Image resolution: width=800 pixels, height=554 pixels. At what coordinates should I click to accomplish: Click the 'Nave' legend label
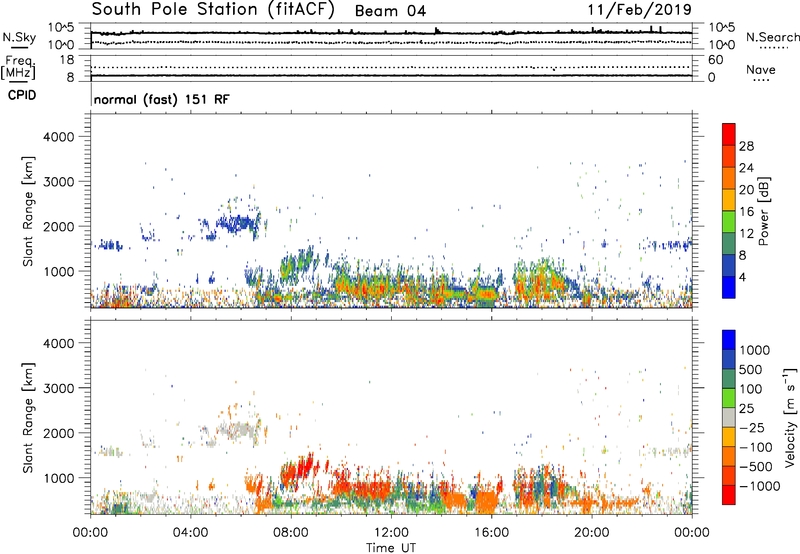point(761,69)
